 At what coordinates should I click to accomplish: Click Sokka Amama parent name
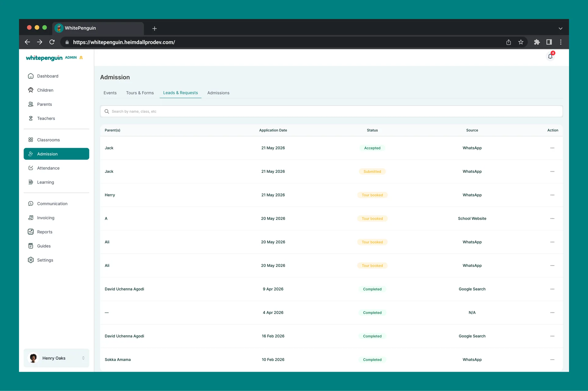click(x=118, y=360)
